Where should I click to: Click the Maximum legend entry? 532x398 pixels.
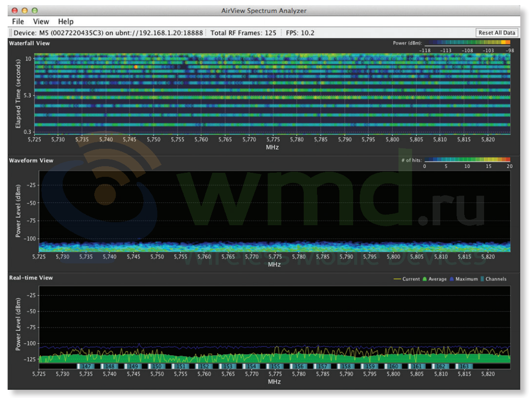click(x=464, y=279)
